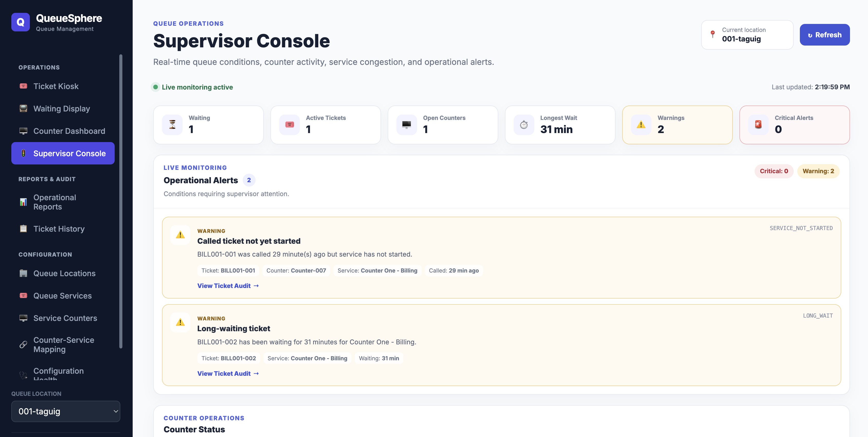Click the Supervisor Console traffic light icon

[23, 153]
